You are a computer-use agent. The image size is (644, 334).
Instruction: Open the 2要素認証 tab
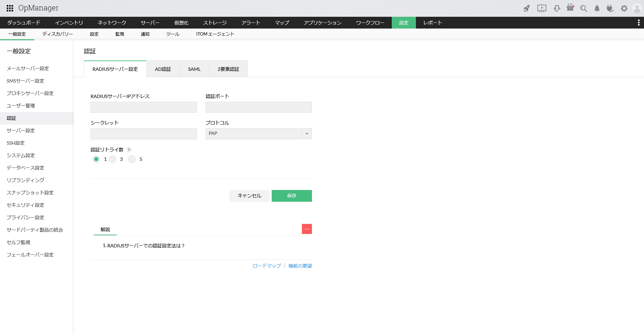coord(228,69)
